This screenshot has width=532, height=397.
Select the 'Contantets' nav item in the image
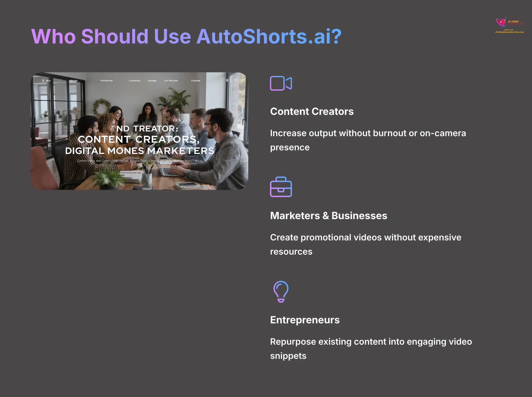135,81
